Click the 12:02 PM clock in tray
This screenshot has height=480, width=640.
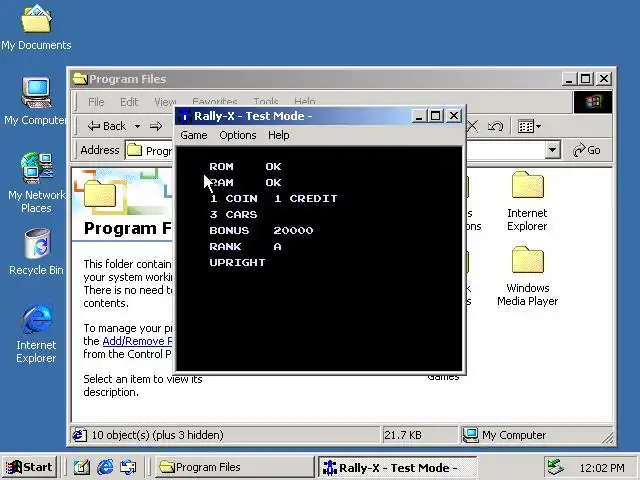[602, 468]
